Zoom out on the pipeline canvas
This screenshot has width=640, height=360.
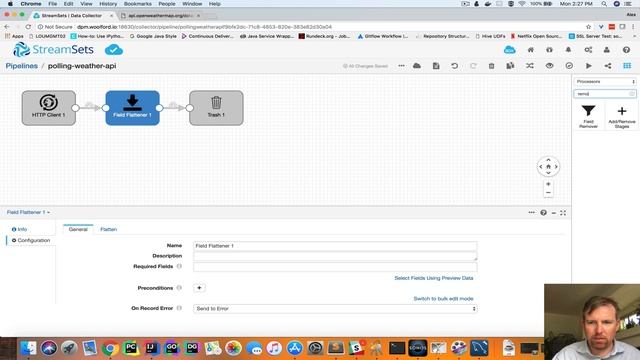coord(548,193)
